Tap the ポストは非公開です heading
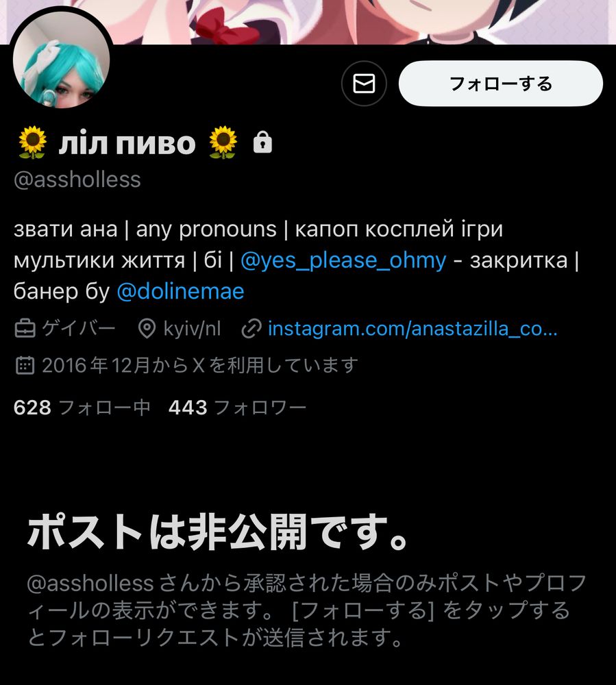 [x=218, y=532]
